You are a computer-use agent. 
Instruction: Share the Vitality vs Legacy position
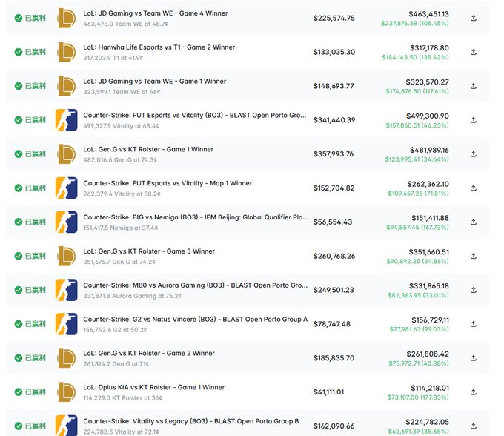coord(473,426)
